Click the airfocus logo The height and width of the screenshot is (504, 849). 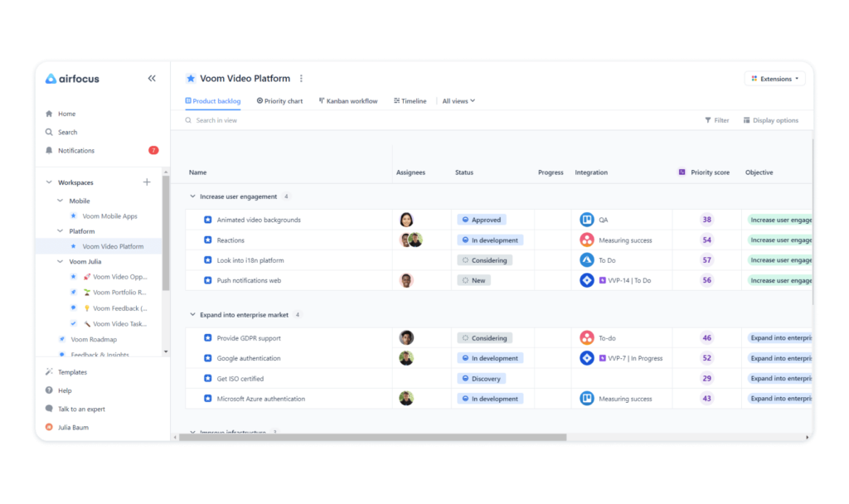click(72, 79)
